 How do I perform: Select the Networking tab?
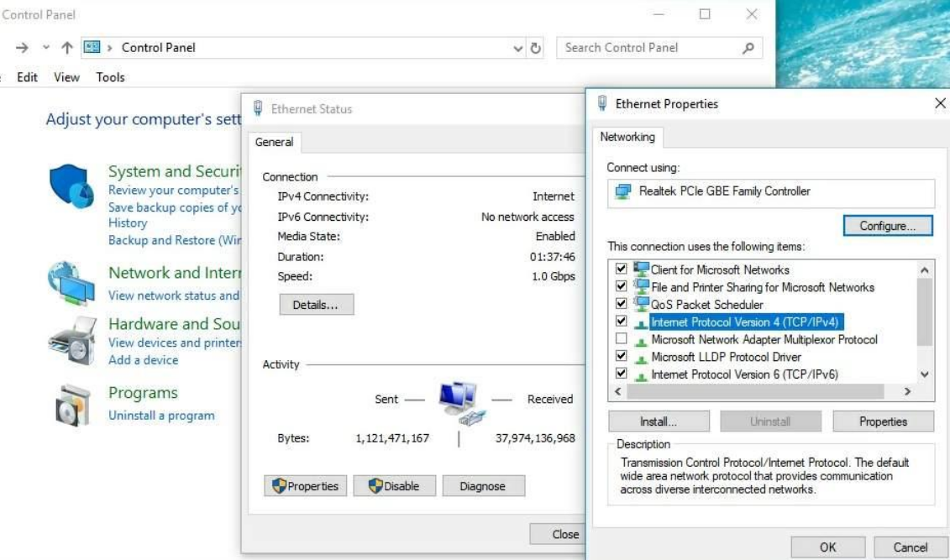[x=627, y=137]
